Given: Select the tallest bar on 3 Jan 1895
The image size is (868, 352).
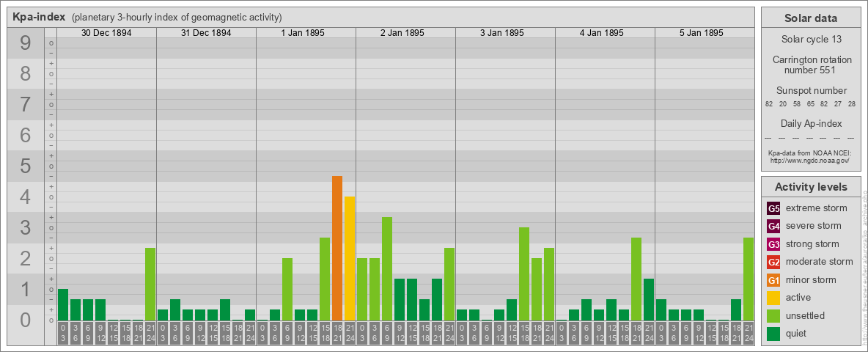Looking at the screenshot, I should pos(524,274).
